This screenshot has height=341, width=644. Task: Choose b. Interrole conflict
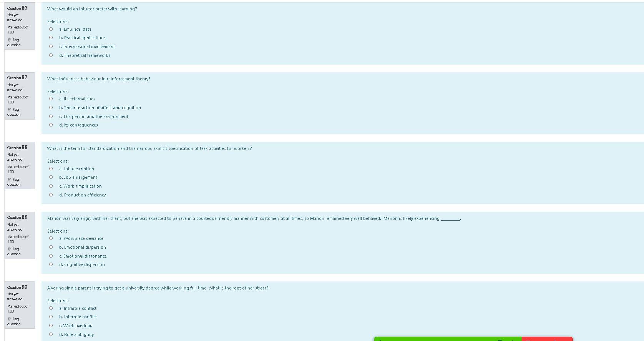point(51,317)
